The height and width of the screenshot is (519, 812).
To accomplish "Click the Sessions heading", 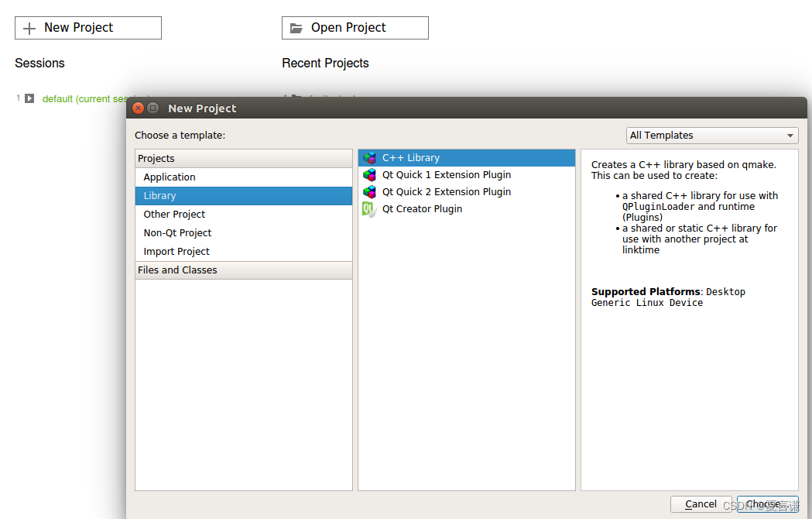I will click(40, 64).
